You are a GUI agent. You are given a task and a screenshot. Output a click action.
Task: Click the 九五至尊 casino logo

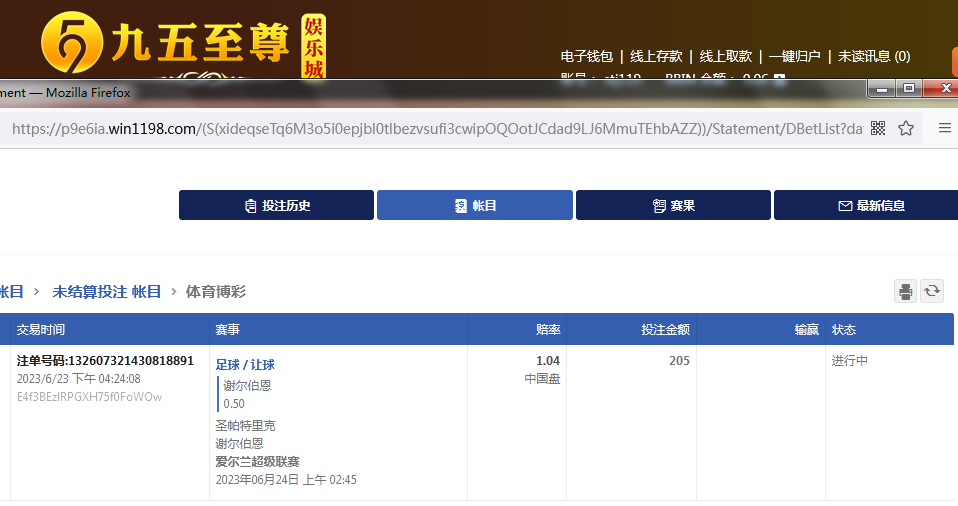183,43
